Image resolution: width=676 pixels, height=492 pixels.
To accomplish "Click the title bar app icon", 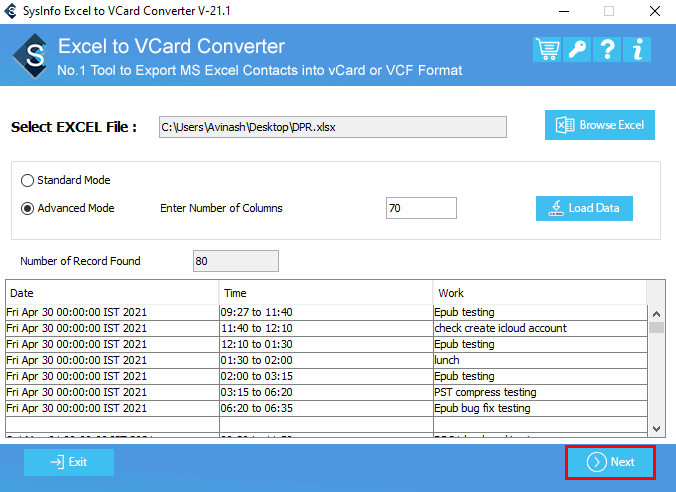I will coord(10,11).
